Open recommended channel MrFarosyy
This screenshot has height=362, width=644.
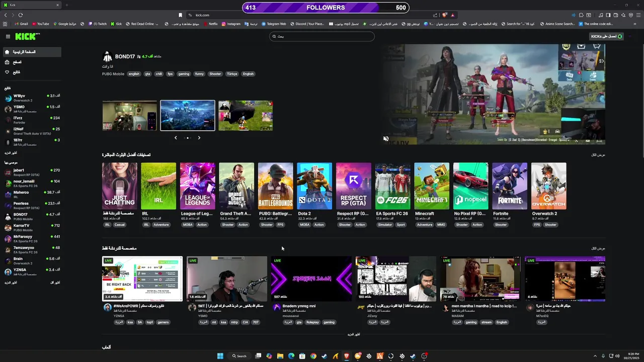coord(32,238)
